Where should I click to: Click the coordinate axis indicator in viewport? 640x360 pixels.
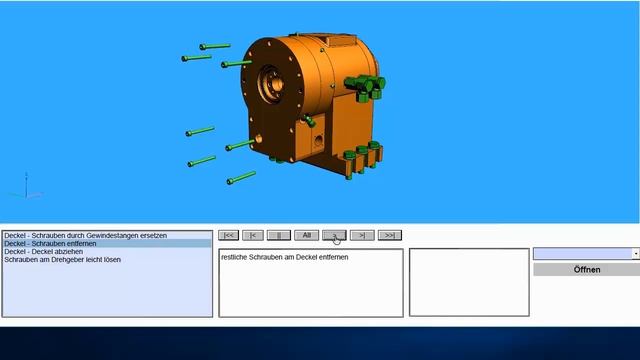pyautogui.click(x=26, y=187)
